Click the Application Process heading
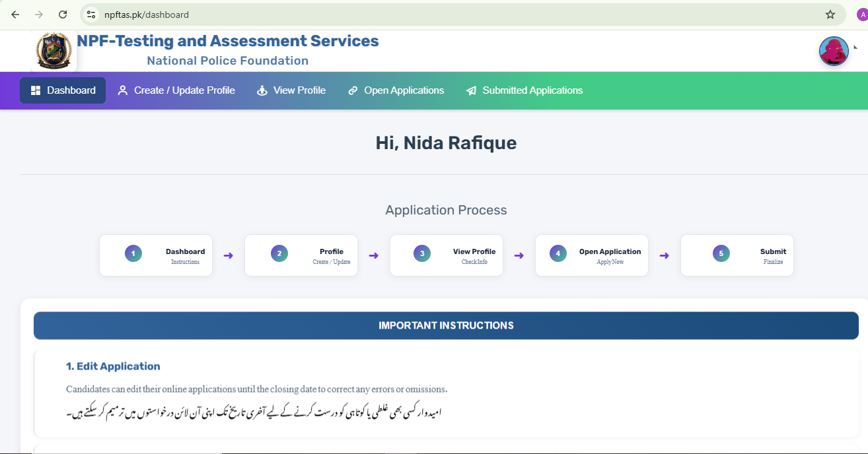Image resolution: width=868 pixels, height=454 pixels. click(x=446, y=211)
